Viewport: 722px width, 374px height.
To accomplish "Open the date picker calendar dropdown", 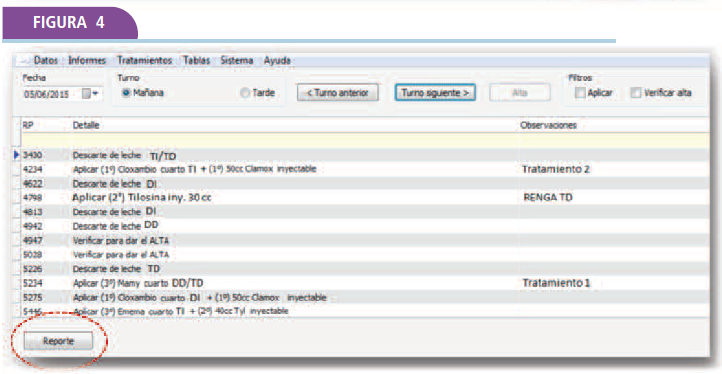I will tap(90, 94).
